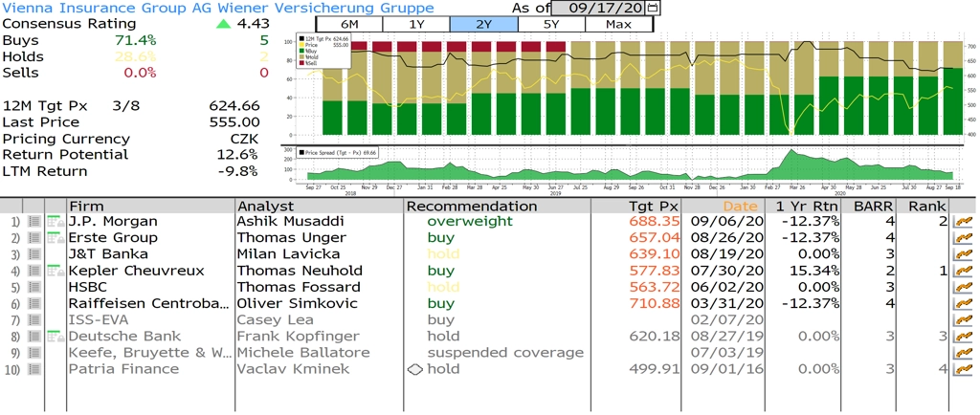This screenshot has width=980, height=415.
Task: Click the marker icon beside Patria Finance hold
Action: (415, 369)
